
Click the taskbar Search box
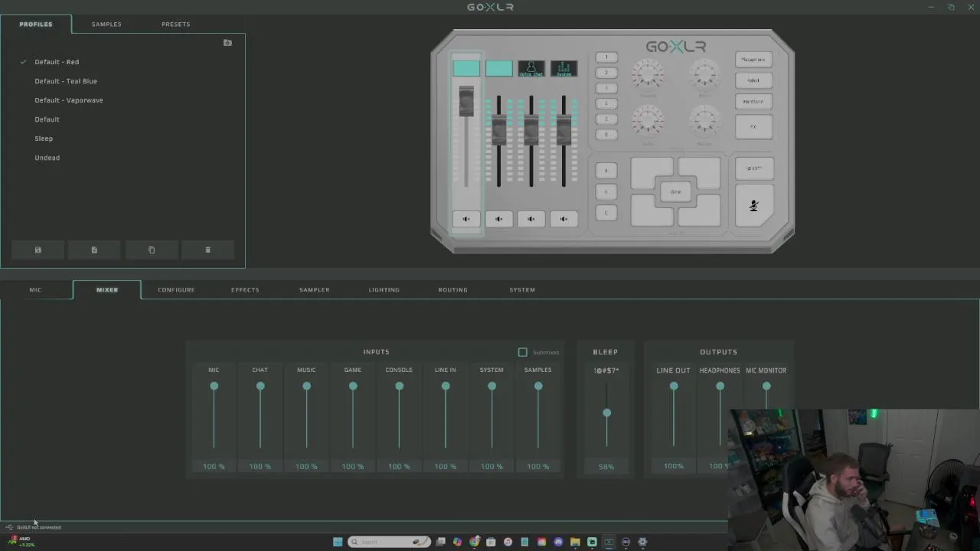tap(389, 542)
